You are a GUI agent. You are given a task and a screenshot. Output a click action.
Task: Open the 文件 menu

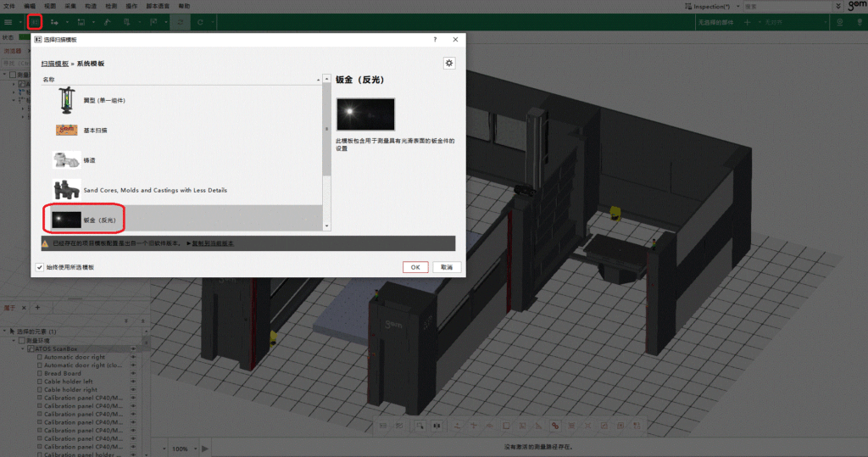(x=9, y=6)
